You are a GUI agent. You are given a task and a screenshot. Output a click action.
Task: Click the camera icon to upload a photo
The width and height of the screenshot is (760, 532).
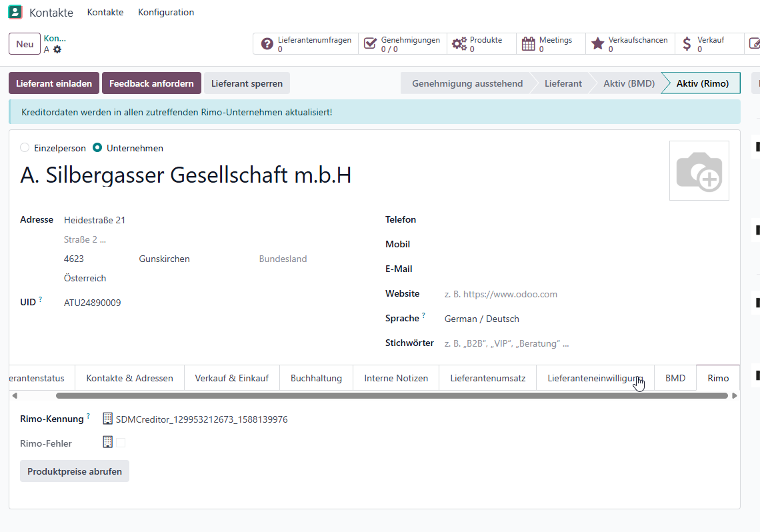[x=699, y=171]
